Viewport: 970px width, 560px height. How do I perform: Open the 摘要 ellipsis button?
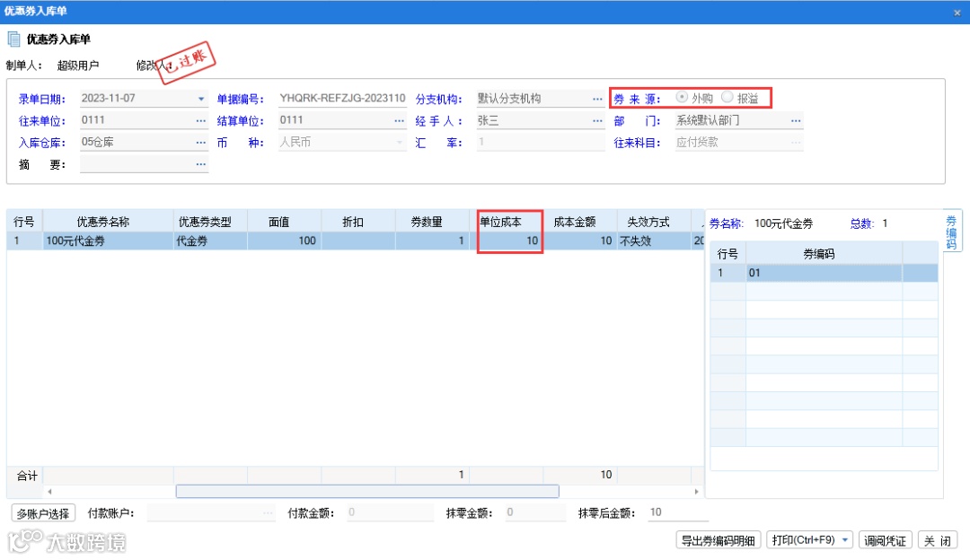pos(201,164)
